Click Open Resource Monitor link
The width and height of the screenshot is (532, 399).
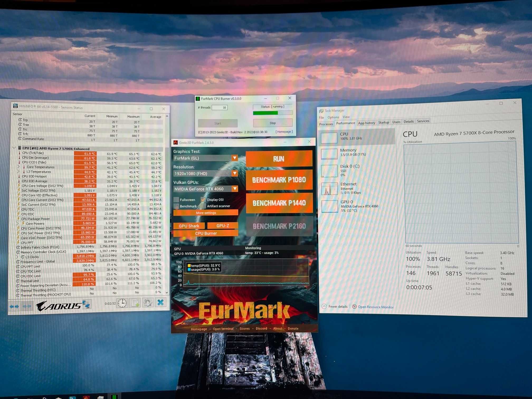[376, 307]
